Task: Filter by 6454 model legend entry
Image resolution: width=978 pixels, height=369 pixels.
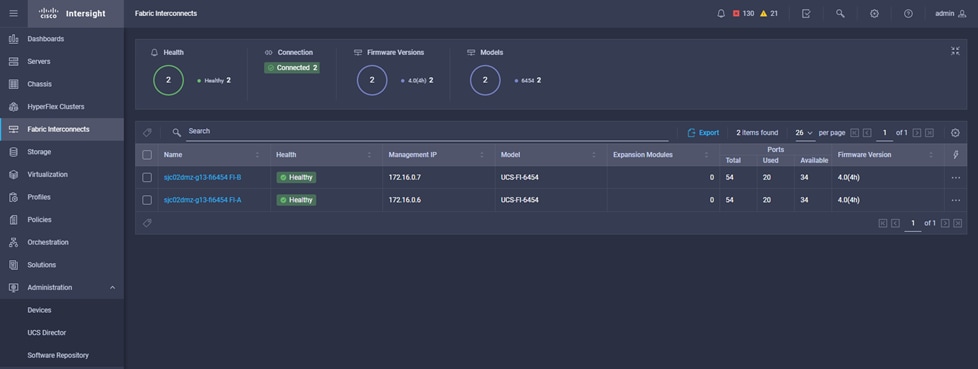Action: (528, 80)
